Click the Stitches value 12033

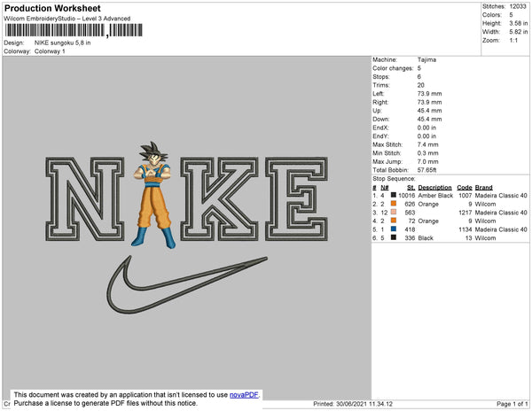pyautogui.click(x=518, y=6)
